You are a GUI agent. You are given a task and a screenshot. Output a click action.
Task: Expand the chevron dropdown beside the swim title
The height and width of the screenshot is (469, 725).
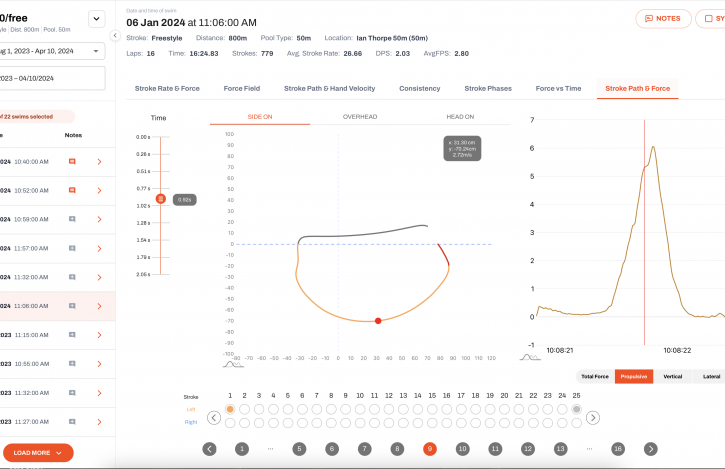tap(96, 18)
